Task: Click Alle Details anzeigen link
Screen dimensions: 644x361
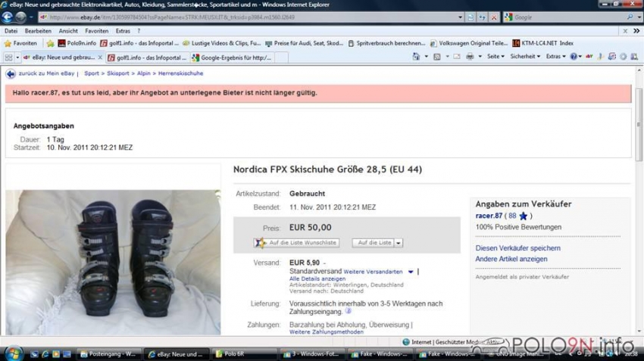Action: (317, 279)
